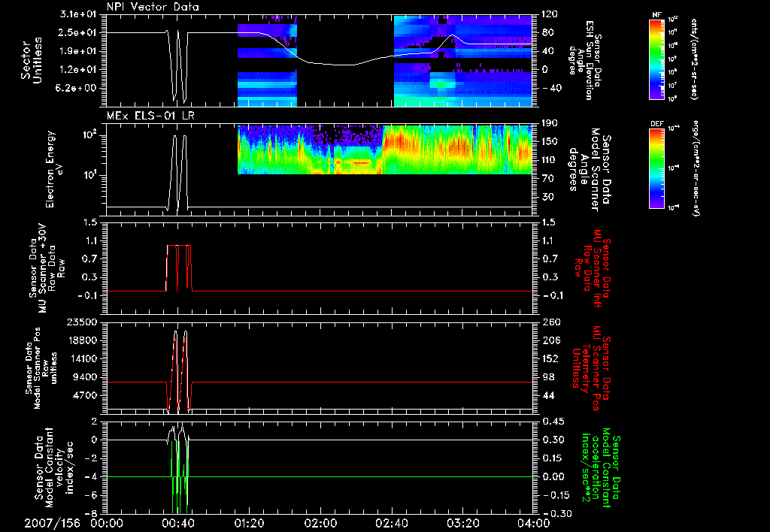
Task: Click the "01:20" time tick label
Action: pos(249,523)
